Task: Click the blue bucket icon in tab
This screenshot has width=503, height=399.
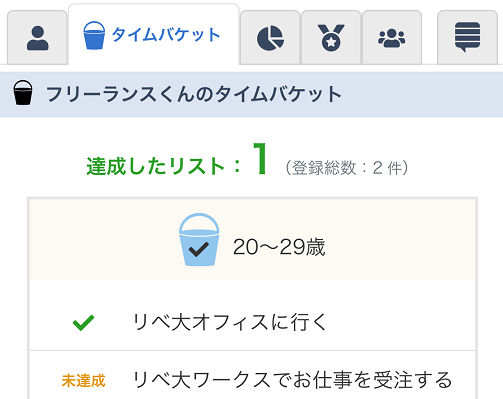Action: click(x=94, y=35)
